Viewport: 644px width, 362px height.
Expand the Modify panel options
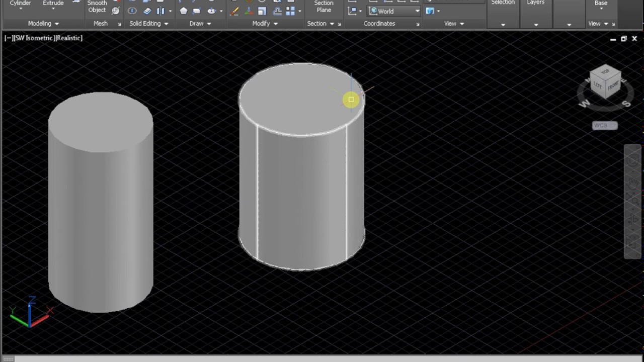(x=275, y=24)
